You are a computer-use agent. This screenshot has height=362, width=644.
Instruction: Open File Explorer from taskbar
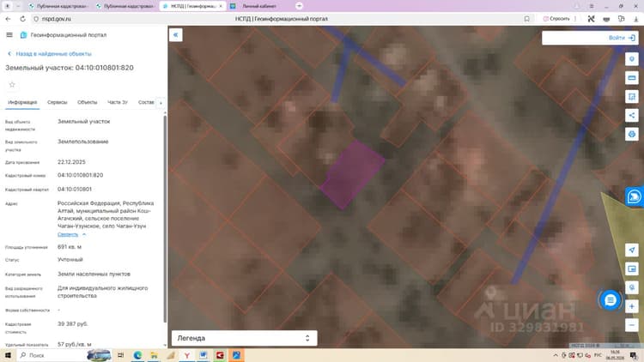click(154, 355)
